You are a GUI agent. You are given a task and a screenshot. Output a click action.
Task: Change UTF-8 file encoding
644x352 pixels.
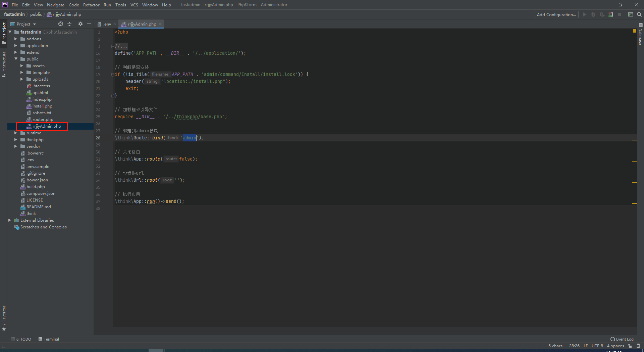click(x=597, y=346)
